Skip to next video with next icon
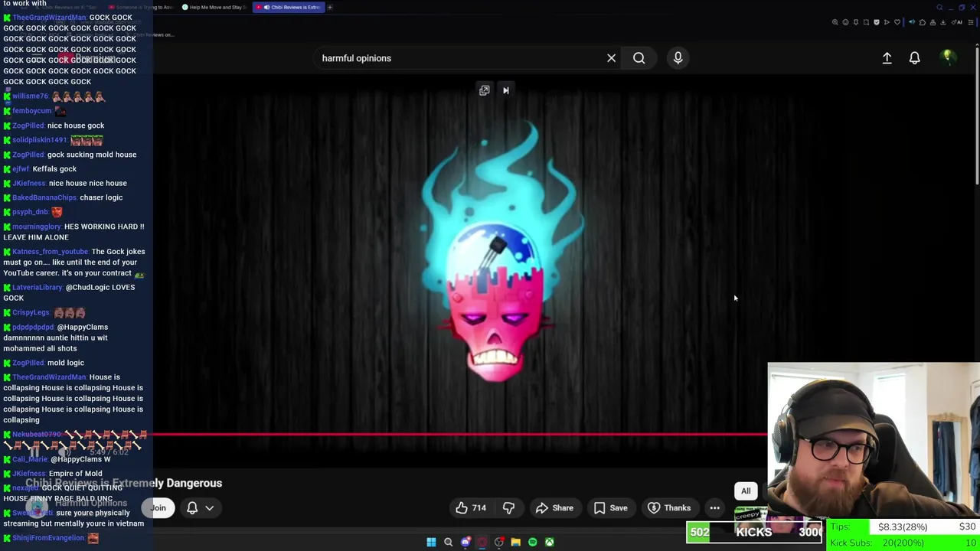Screen dimensions: 980x551 tap(505, 90)
